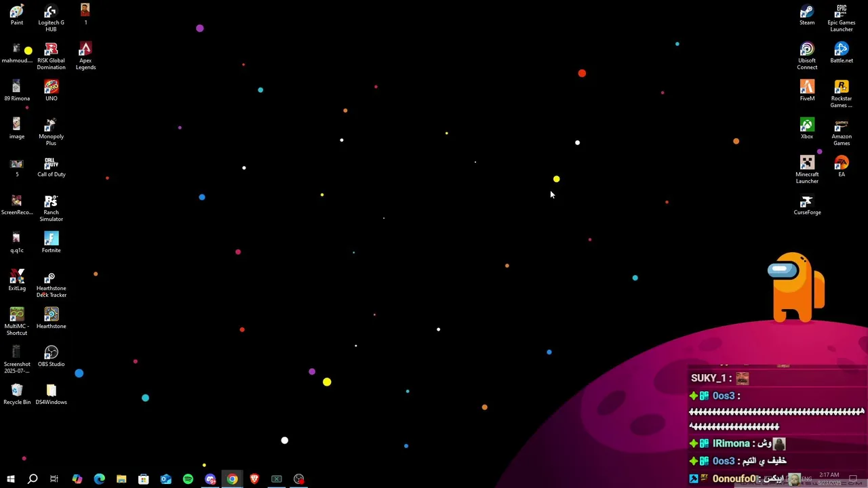Viewport: 868px width, 488px height.
Task: Open Outlook from the taskbar
Action: [166, 479]
